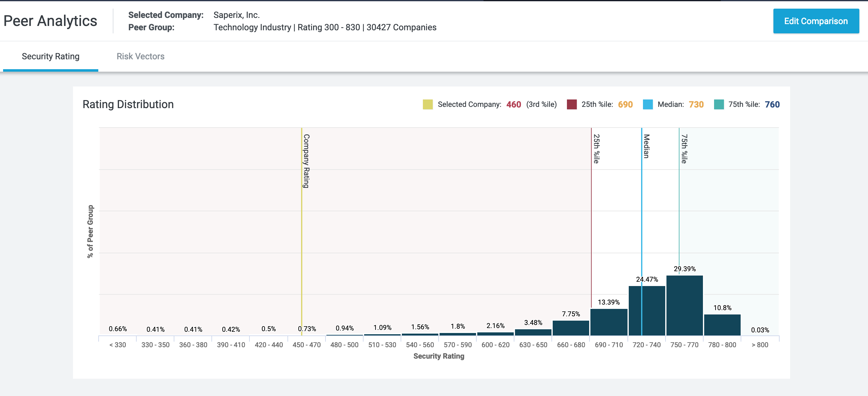Image resolution: width=868 pixels, height=396 pixels.
Task: Switch to the Risk Vectors tab
Action: point(141,56)
